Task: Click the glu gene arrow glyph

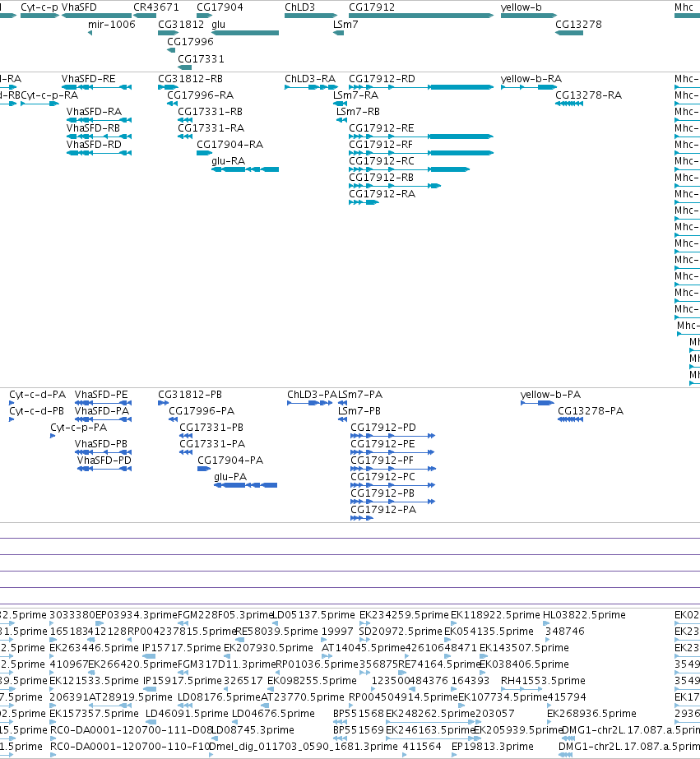Action: (x=245, y=33)
